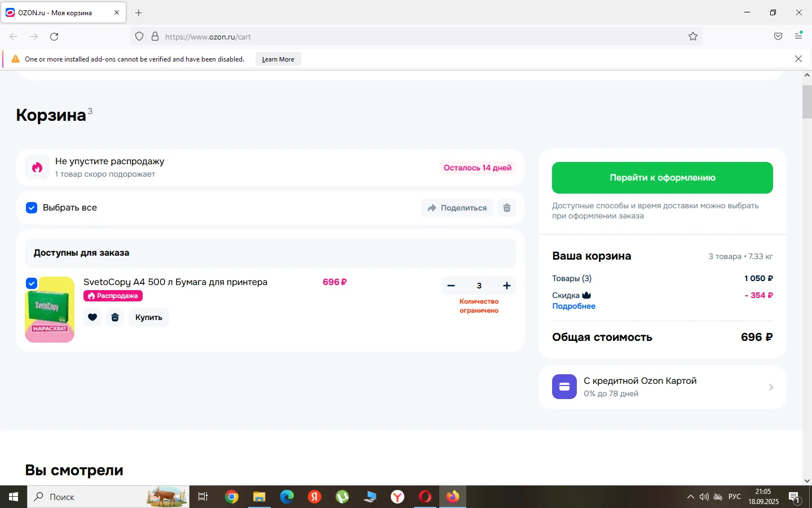812x508 pixels.
Task: Open the Pocket save icon
Action: [778, 37]
